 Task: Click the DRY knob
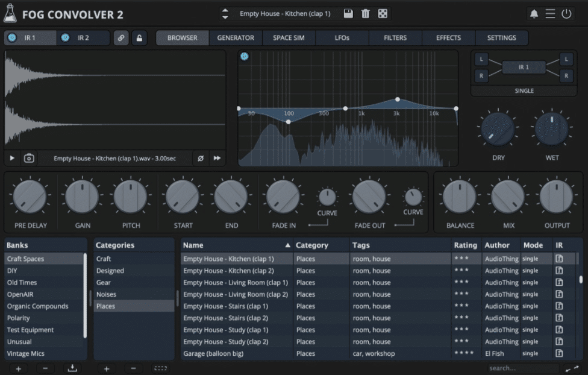(x=498, y=129)
